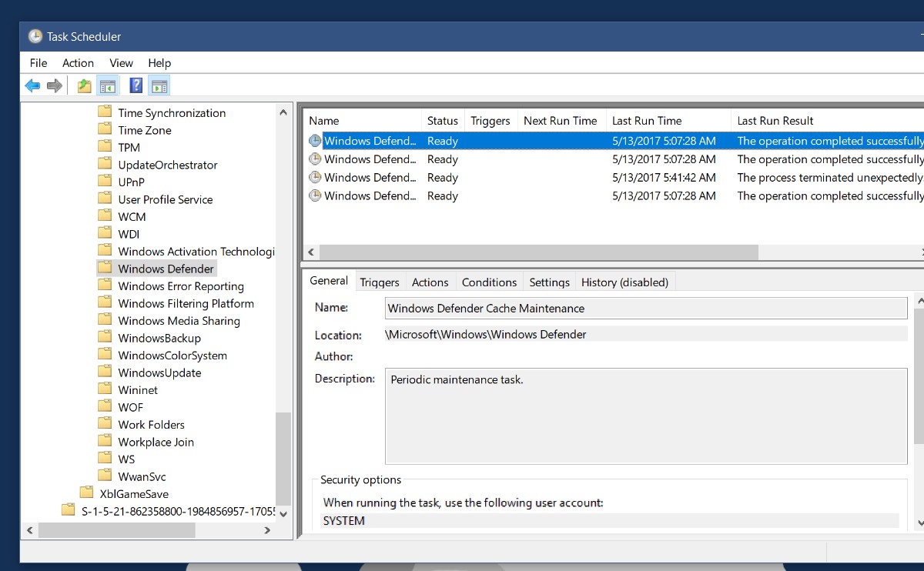
Task: Select the XblGameSave folder
Action: pos(133,494)
